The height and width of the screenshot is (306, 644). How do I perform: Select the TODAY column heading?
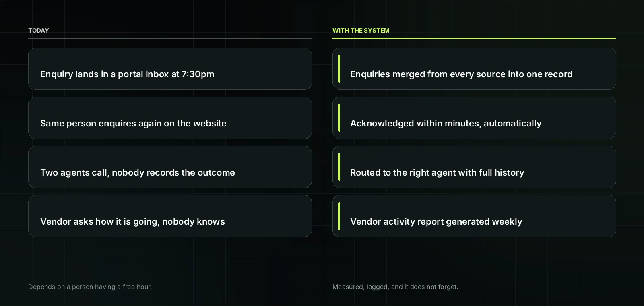point(39,31)
